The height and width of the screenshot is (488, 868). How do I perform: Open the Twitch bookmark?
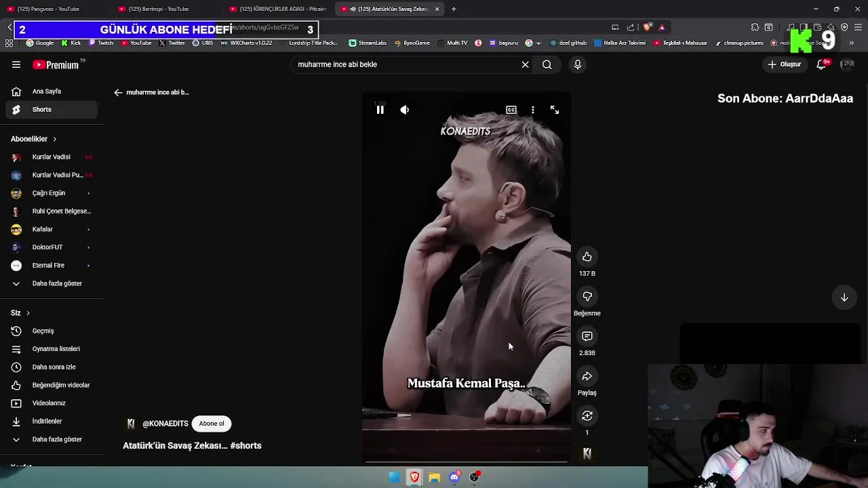pyautogui.click(x=100, y=43)
